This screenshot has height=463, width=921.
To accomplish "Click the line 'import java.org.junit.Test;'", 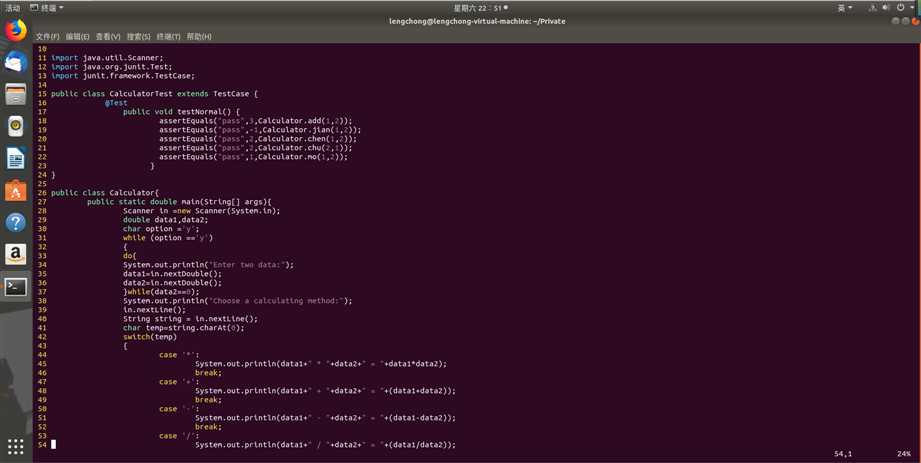I will pos(112,67).
